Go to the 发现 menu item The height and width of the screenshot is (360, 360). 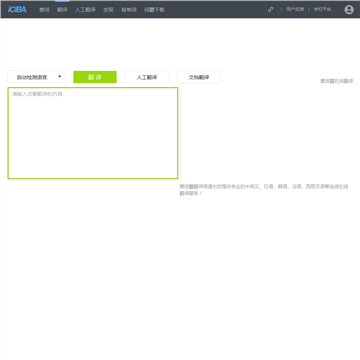tap(108, 10)
